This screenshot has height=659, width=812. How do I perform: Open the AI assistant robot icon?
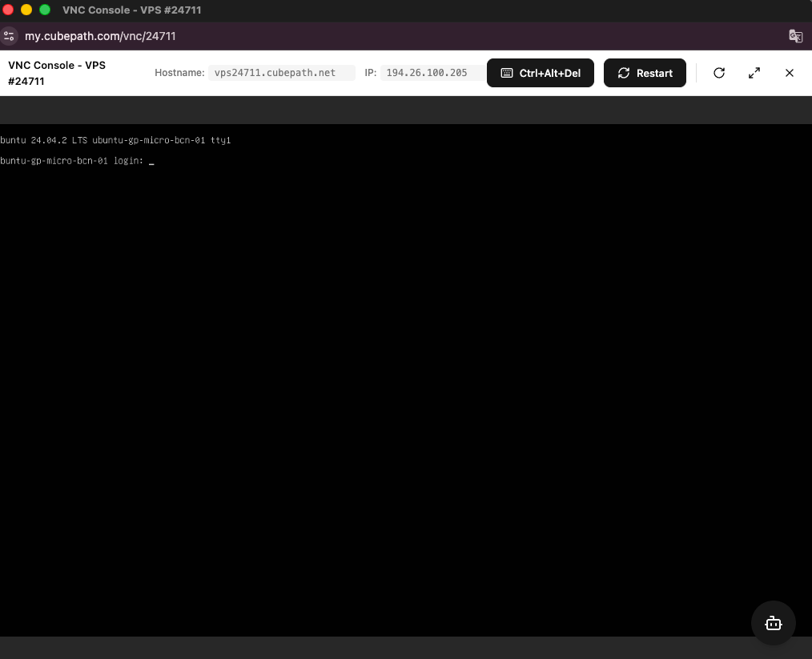pyautogui.click(x=773, y=623)
